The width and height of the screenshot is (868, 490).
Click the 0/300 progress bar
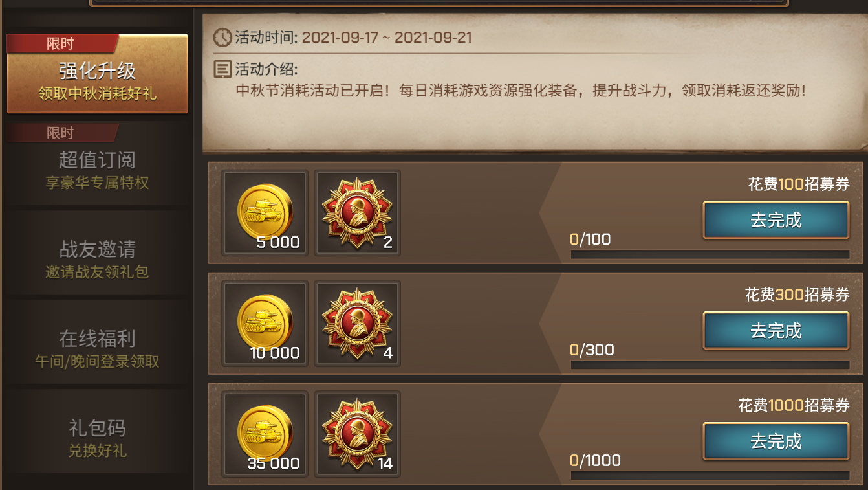click(710, 365)
